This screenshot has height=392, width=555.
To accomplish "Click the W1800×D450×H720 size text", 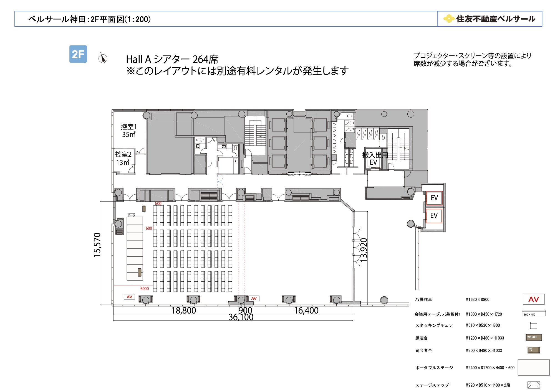I will 484,314.
